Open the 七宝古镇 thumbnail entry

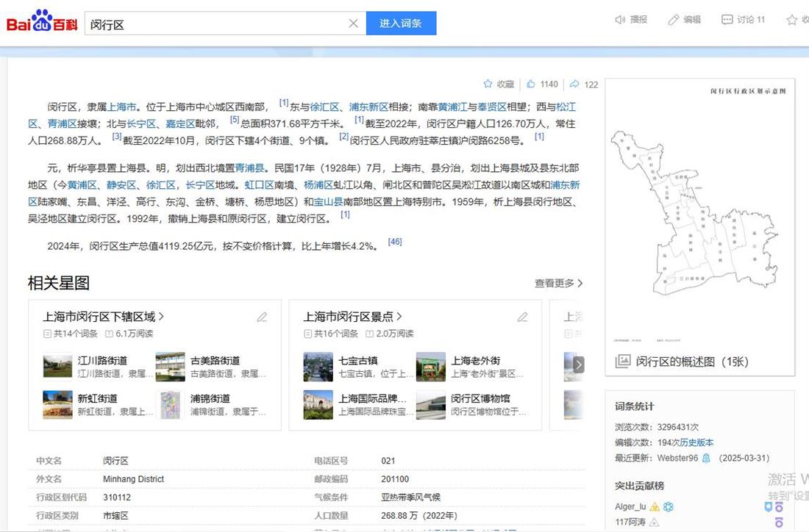click(x=318, y=366)
